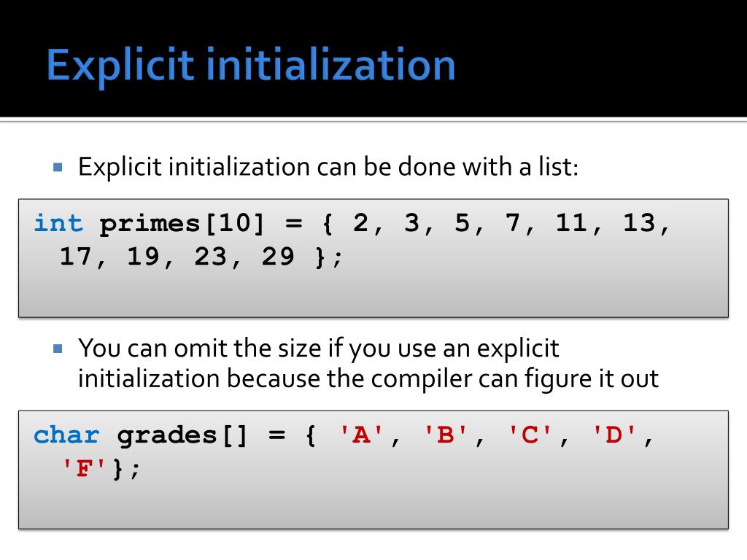Click the number 23 in primes list

tap(211, 257)
